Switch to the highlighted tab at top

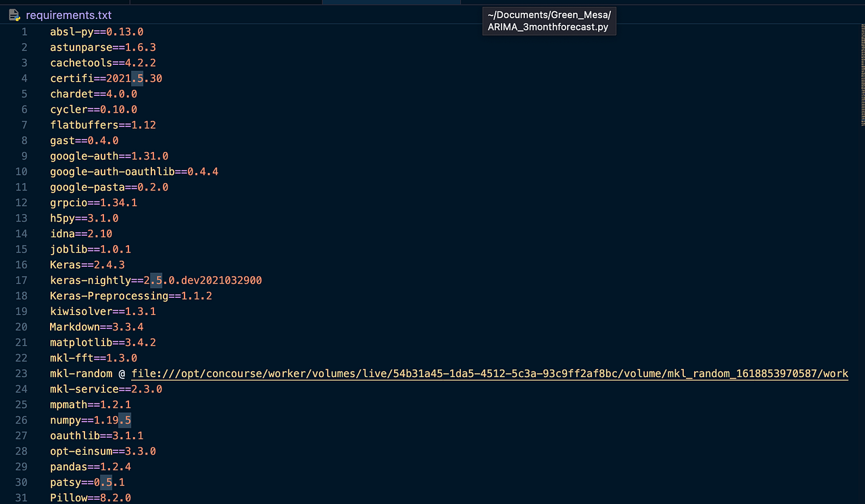tap(391, 3)
